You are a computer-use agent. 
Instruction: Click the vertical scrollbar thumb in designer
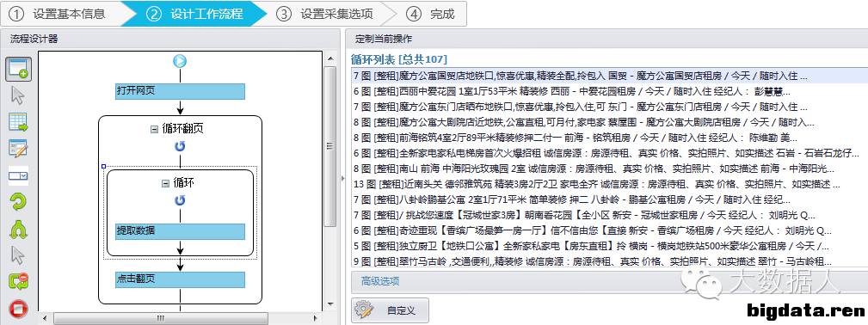tap(330, 147)
